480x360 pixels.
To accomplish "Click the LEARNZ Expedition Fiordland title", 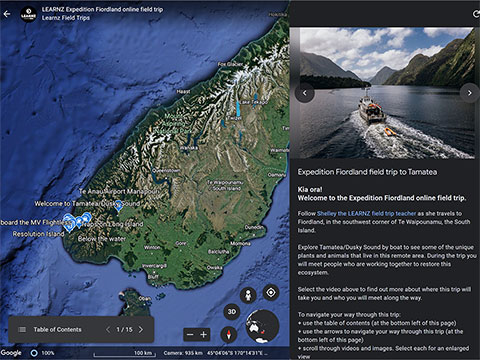I will (102, 9).
